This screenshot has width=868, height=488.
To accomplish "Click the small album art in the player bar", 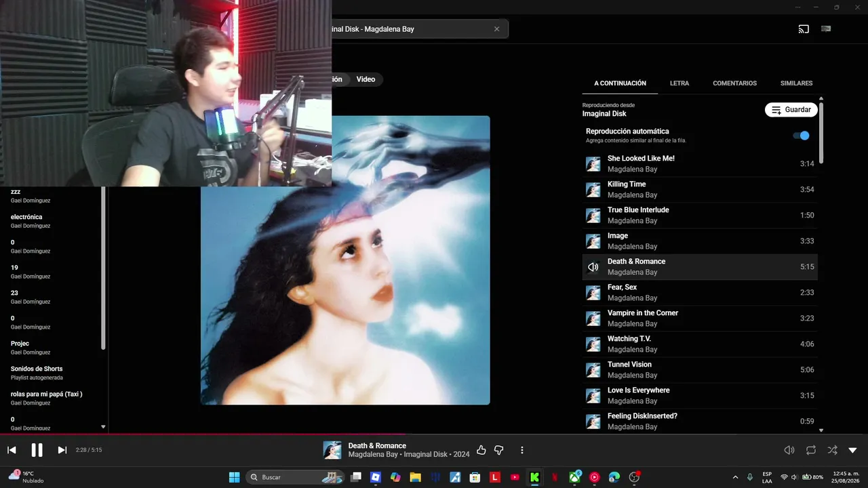I will coord(332,450).
